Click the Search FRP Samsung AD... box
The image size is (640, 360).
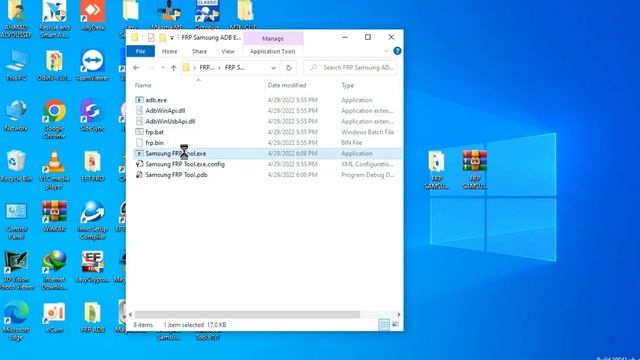click(351, 68)
